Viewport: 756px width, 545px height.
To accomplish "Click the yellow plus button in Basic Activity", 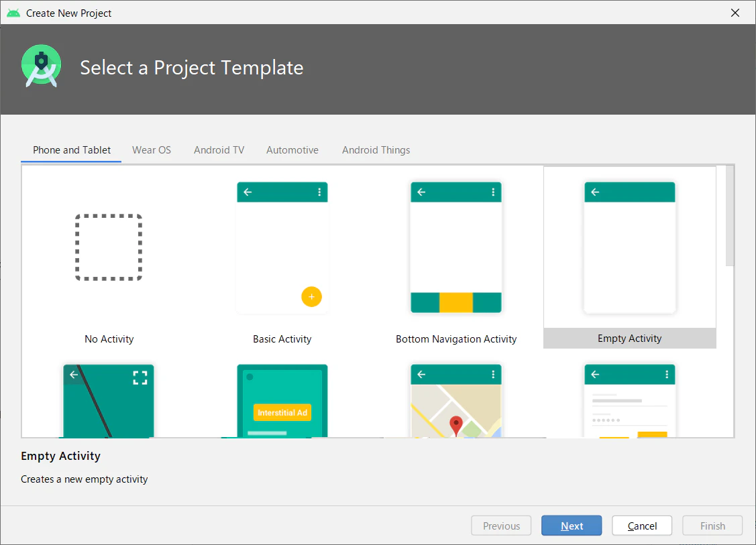I will tap(311, 297).
